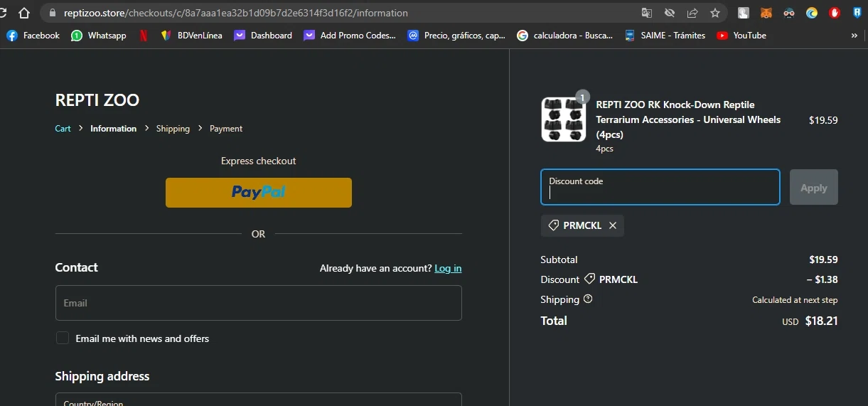The width and height of the screenshot is (868, 406).
Task: Remove the PRMCKL discount code
Action: pyautogui.click(x=613, y=225)
